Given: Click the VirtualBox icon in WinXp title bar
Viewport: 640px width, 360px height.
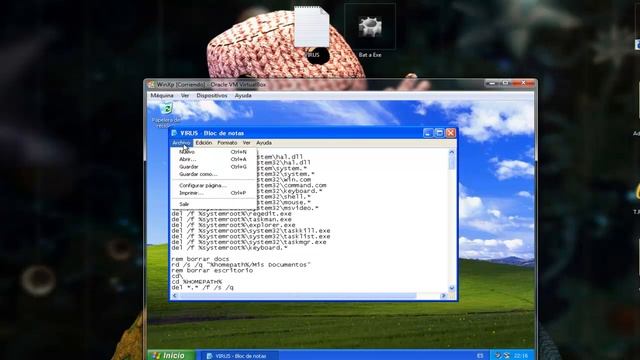Looking at the screenshot, I should [x=151, y=84].
